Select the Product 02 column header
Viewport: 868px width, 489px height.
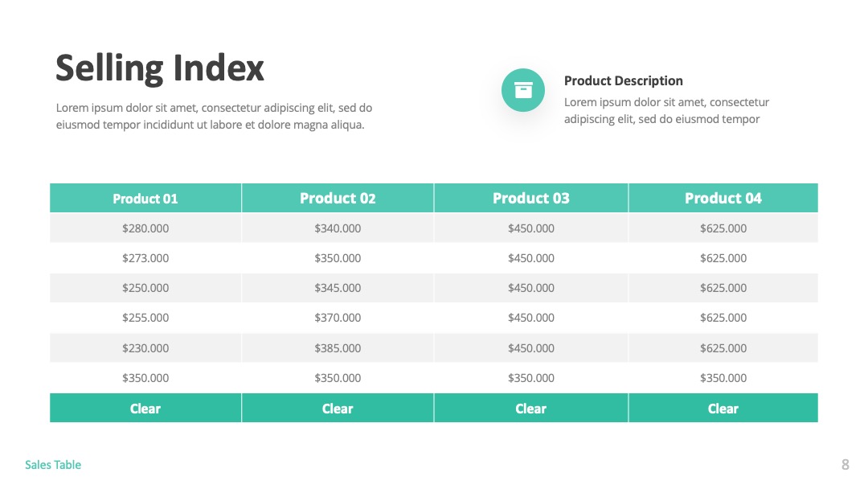coord(338,199)
